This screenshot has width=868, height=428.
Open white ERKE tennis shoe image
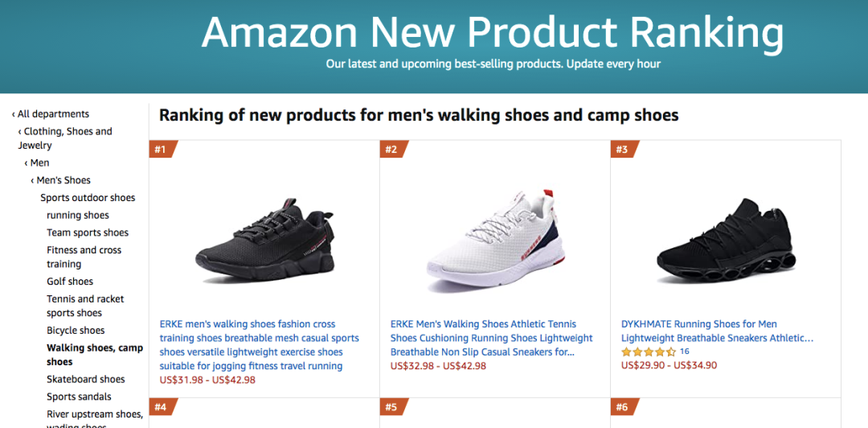(493, 241)
